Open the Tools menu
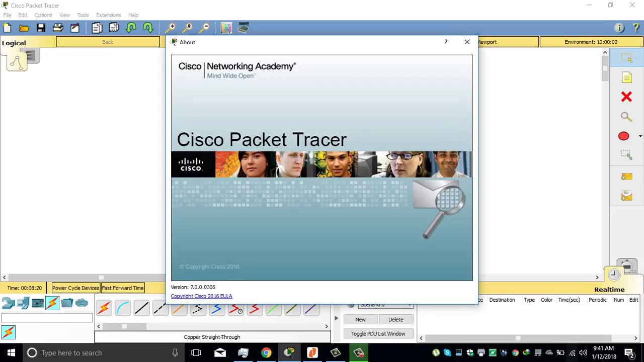 pos(83,15)
